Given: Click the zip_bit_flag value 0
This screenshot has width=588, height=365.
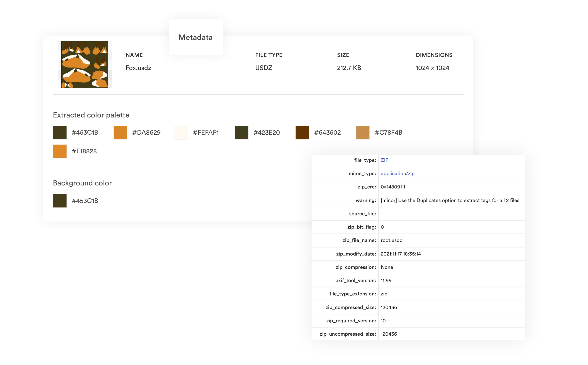Looking at the screenshot, I should coord(382,227).
